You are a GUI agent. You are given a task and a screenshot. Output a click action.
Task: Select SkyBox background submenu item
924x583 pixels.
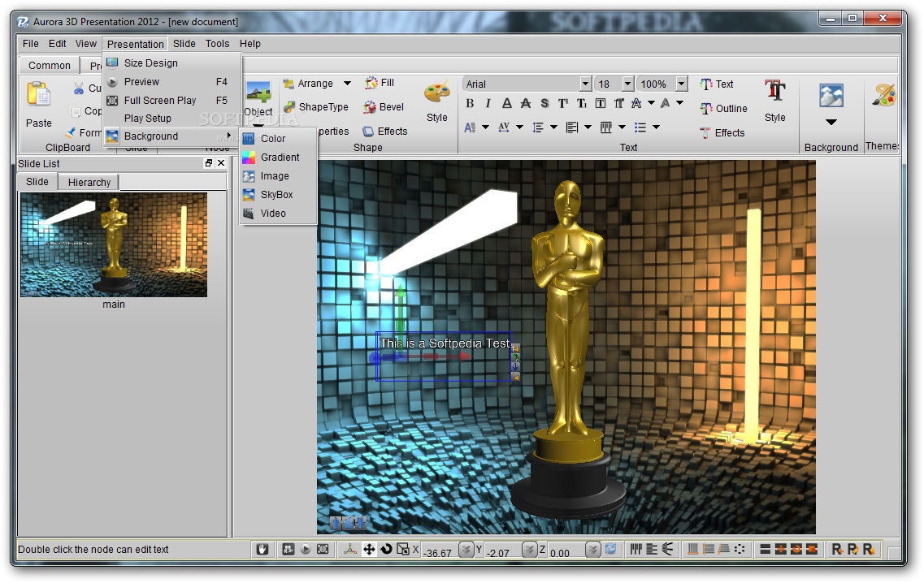point(278,195)
